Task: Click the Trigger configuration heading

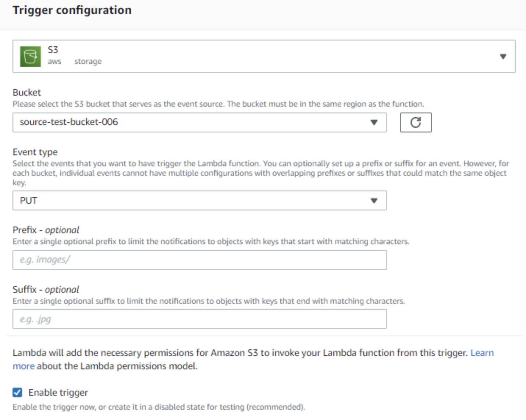Action: (72, 10)
